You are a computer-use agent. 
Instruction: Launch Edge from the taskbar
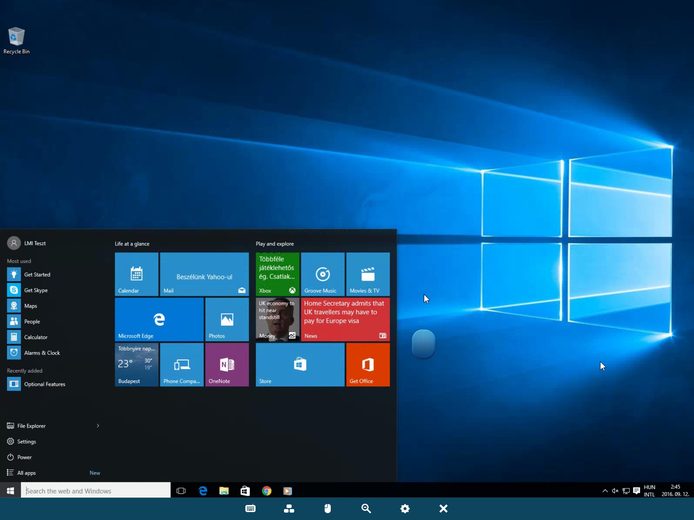click(203, 491)
